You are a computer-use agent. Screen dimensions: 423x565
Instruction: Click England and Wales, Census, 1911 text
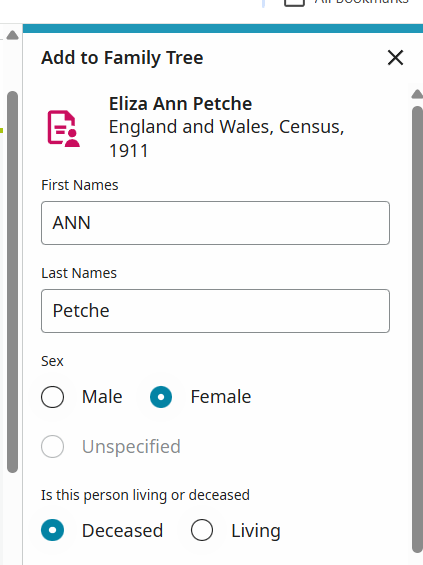click(x=227, y=138)
